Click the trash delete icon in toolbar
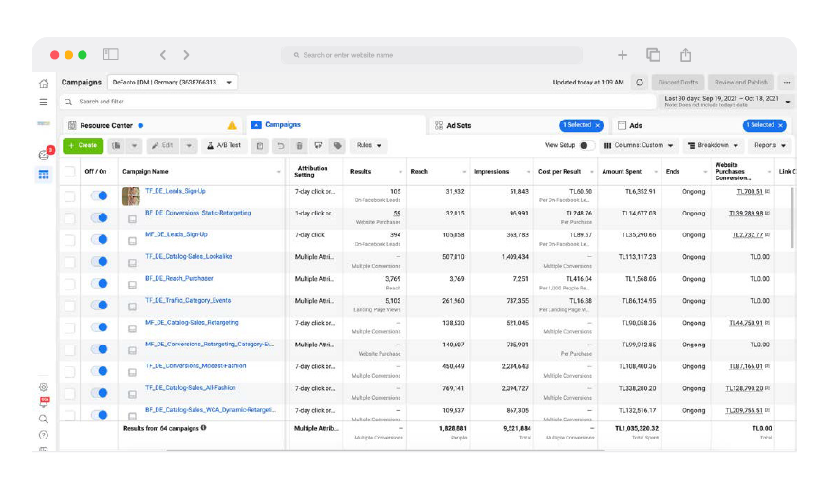Viewport: 837px width, 504px height. point(299,145)
